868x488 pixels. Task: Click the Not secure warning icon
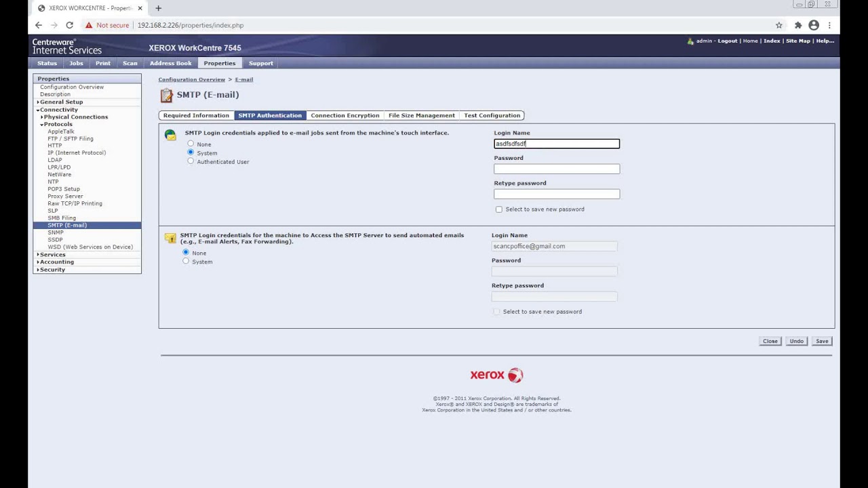[89, 25]
